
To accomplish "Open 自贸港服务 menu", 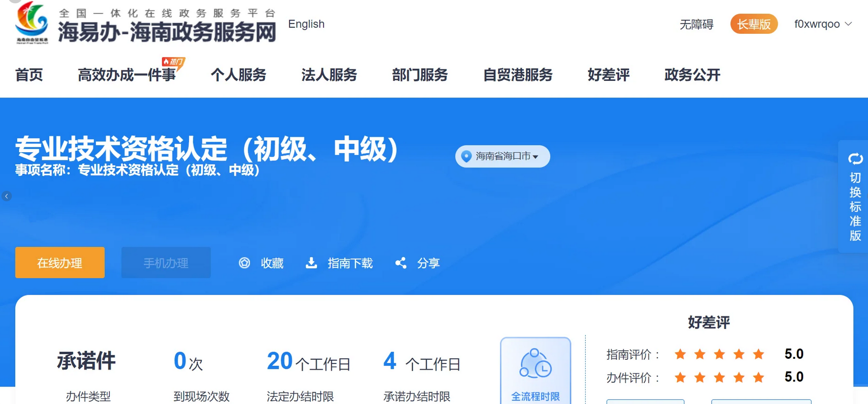I will pyautogui.click(x=518, y=75).
